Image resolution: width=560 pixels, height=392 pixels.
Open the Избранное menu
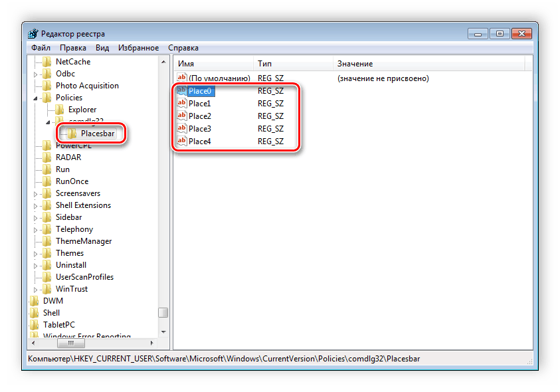tap(138, 48)
